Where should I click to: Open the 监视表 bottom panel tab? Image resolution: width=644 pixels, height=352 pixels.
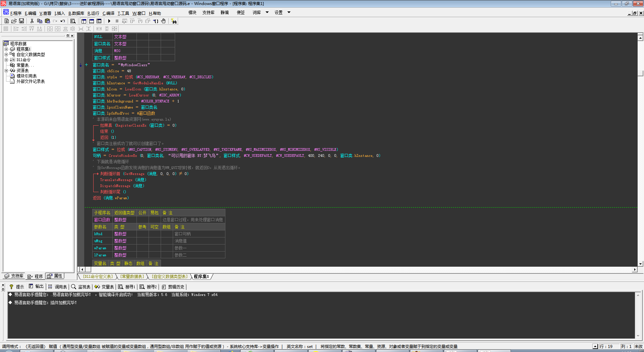coord(81,287)
